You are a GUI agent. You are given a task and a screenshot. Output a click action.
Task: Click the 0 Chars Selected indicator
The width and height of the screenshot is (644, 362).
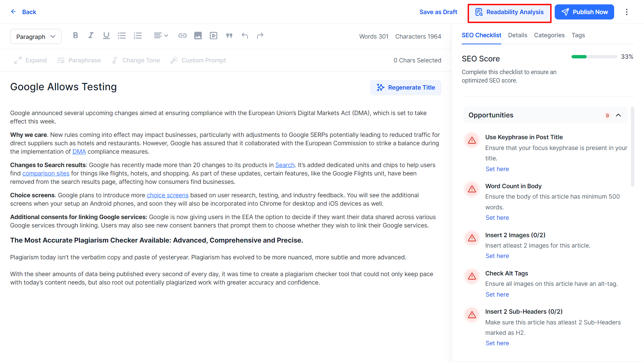417,60
